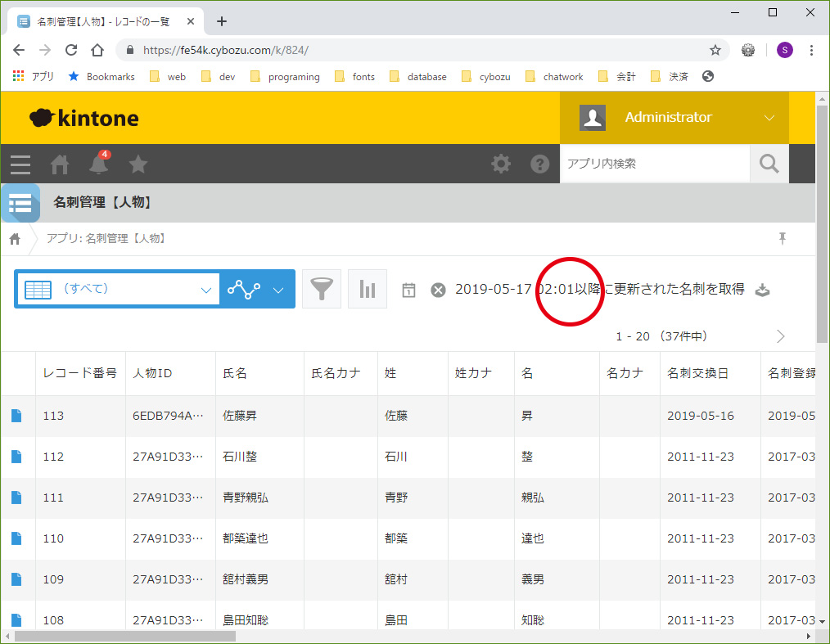Screen dimensions: 830x644
Task: Click the 名刺管理 app list icon
Action: tap(20, 203)
